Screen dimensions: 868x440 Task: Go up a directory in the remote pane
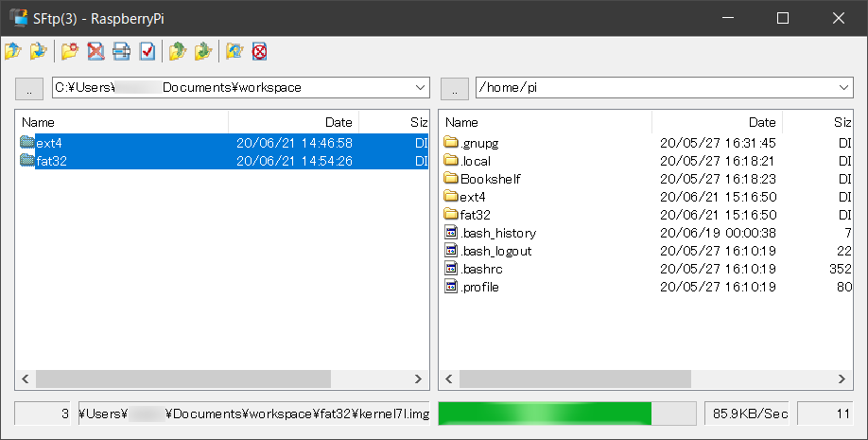click(455, 89)
